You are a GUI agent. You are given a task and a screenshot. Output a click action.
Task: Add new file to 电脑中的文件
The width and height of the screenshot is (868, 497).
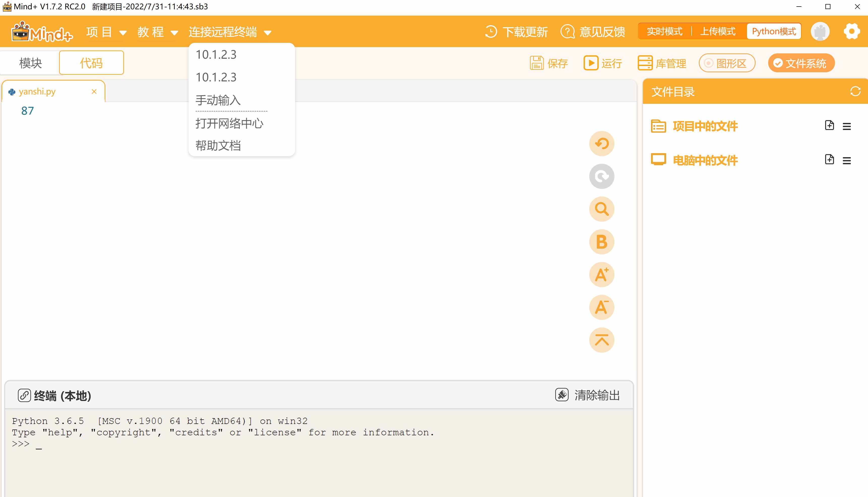[x=829, y=159]
